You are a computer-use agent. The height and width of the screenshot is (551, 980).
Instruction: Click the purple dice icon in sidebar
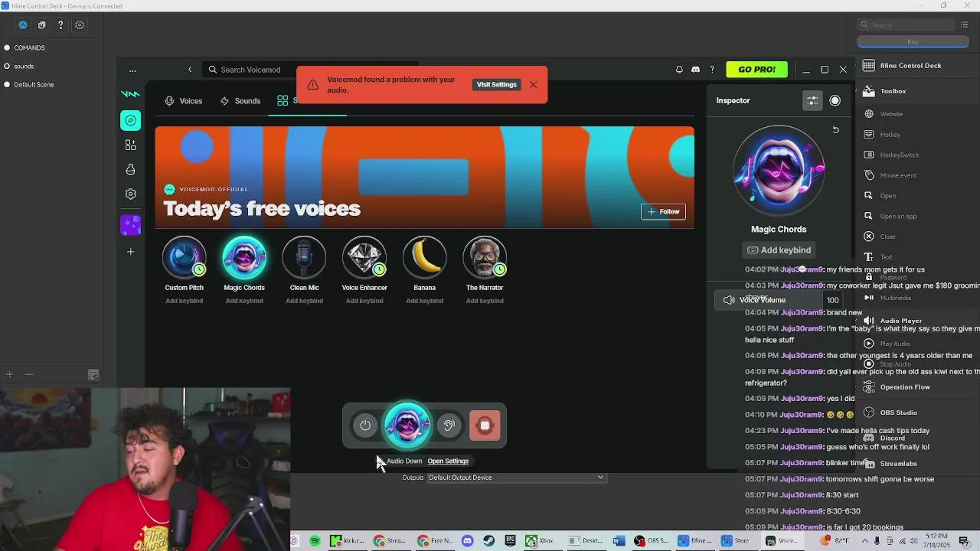click(x=130, y=225)
